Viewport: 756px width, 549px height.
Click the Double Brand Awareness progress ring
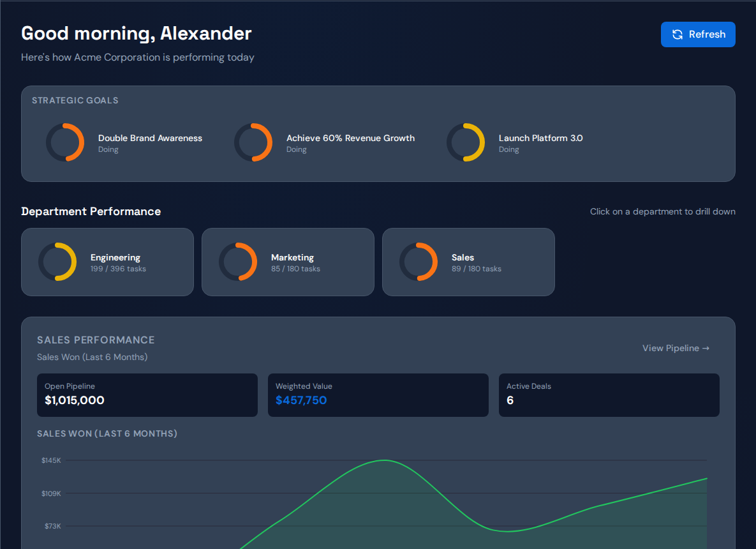click(x=65, y=142)
